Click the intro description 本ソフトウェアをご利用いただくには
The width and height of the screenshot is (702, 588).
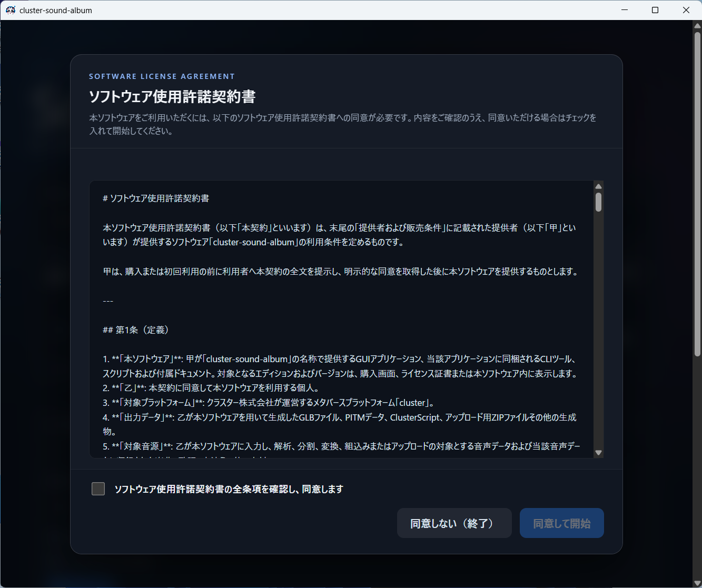(343, 124)
